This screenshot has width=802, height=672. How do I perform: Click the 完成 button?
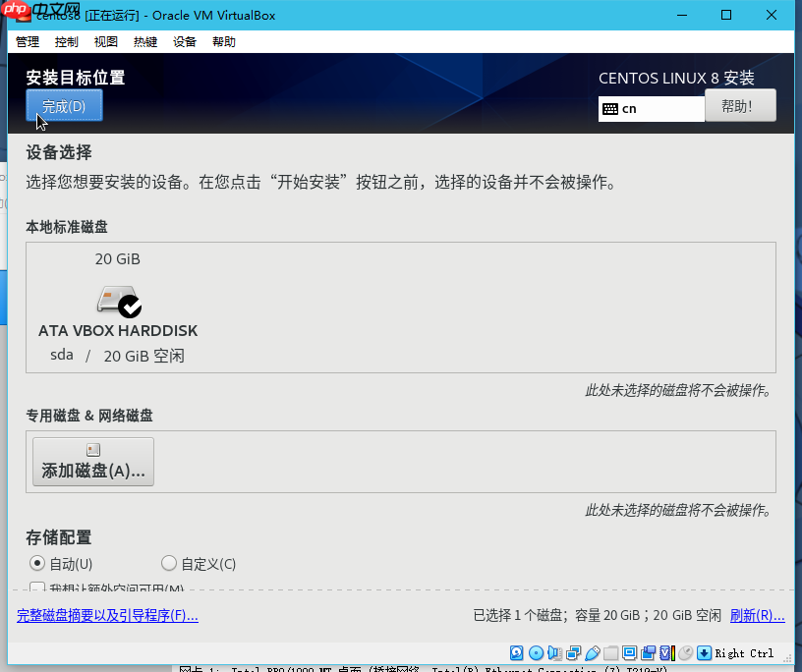pyautogui.click(x=64, y=105)
